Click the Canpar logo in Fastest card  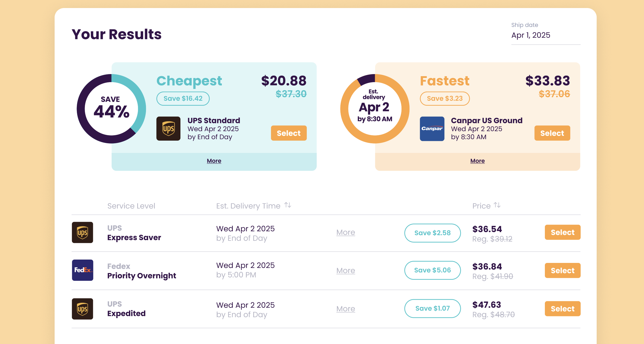[x=432, y=129]
